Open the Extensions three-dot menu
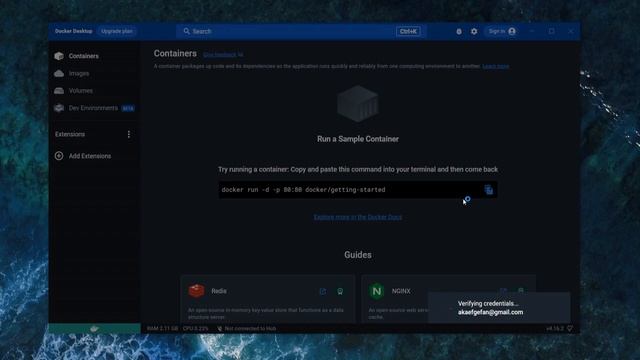This screenshot has width=640, height=360. point(129,134)
